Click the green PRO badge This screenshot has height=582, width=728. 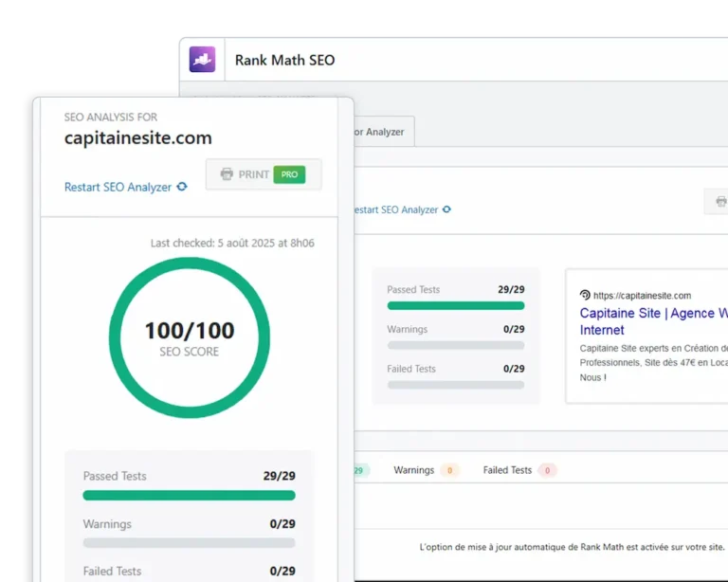pyautogui.click(x=289, y=174)
